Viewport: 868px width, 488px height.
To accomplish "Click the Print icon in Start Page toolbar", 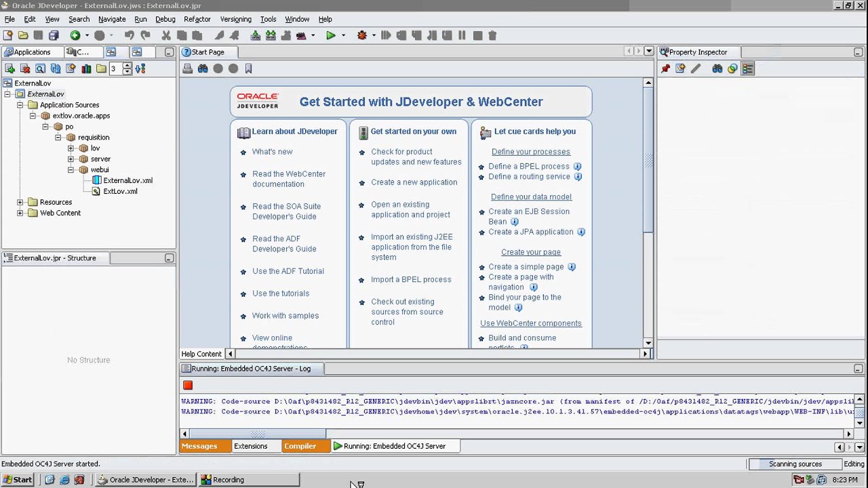I will point(188,68).
